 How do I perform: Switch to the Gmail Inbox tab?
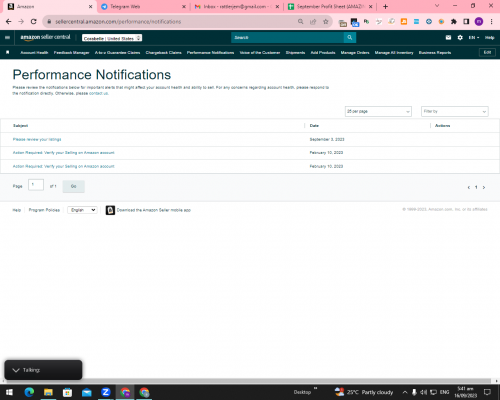[237, 7]
